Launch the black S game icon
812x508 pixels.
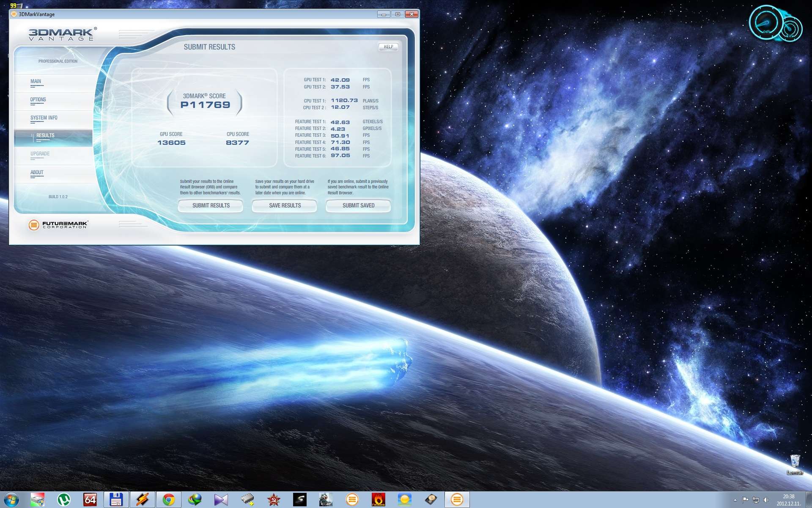pyautogui.click(x=300, y=500)
